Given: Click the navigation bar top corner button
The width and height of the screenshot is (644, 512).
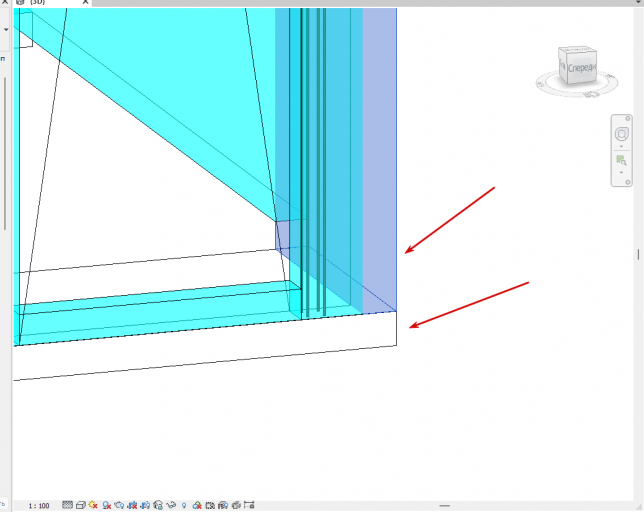Looking at the screenshot, I should 628,118.
